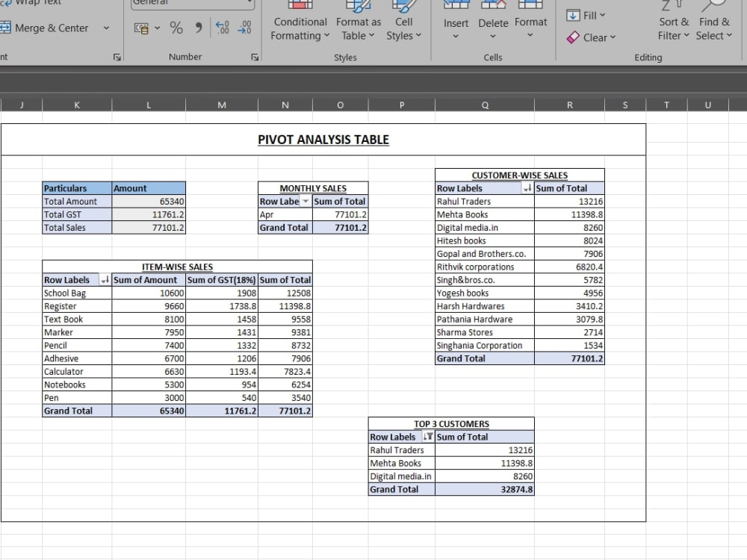Viewport: 747px width, 560px height.
Task: Select Total GST label cell
Action: point(77,215)
